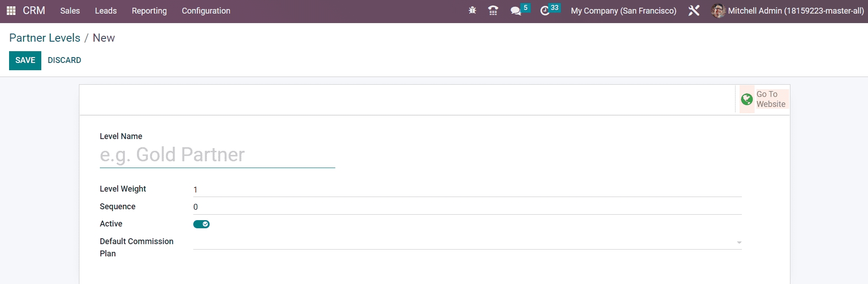Go back via Partner Levels breadcrumb
Screen dimensions: 868x284
coord(44,38)
